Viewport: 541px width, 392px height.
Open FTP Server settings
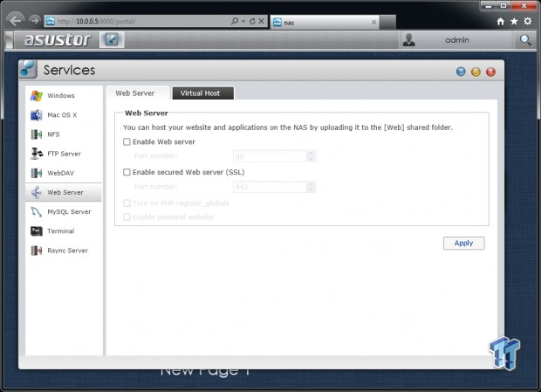point(64,154)
